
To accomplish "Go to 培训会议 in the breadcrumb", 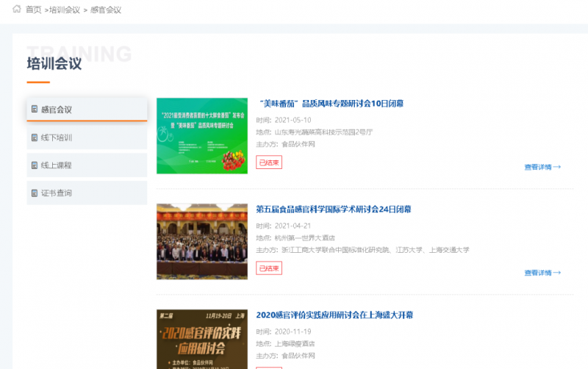I will (x=64, y=10).
